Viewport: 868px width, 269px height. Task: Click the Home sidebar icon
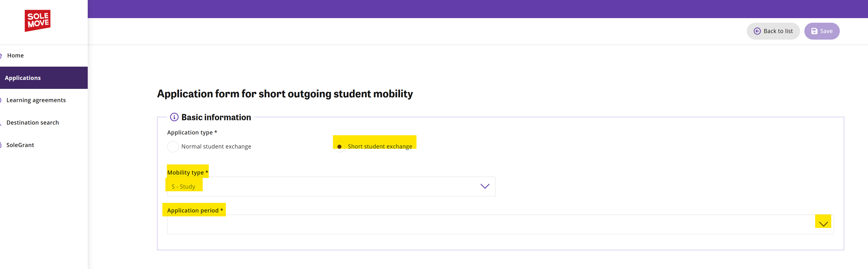(x=1, y=55)
